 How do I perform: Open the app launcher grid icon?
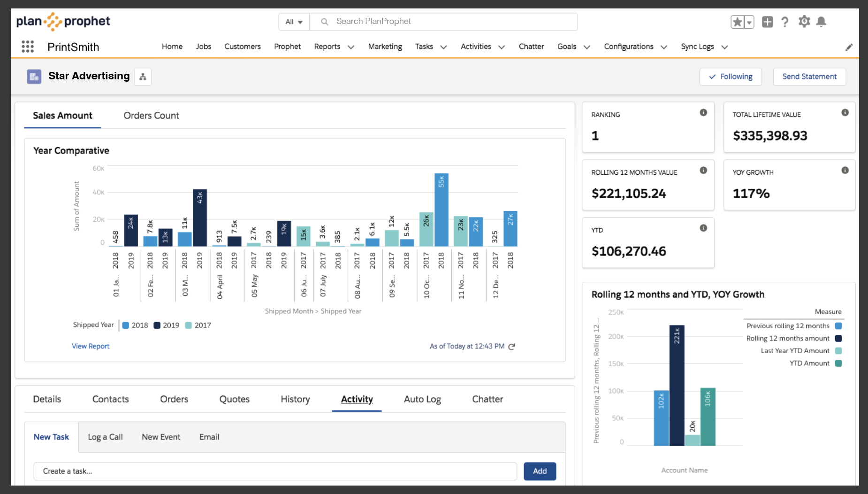click(x=28, y=46)
